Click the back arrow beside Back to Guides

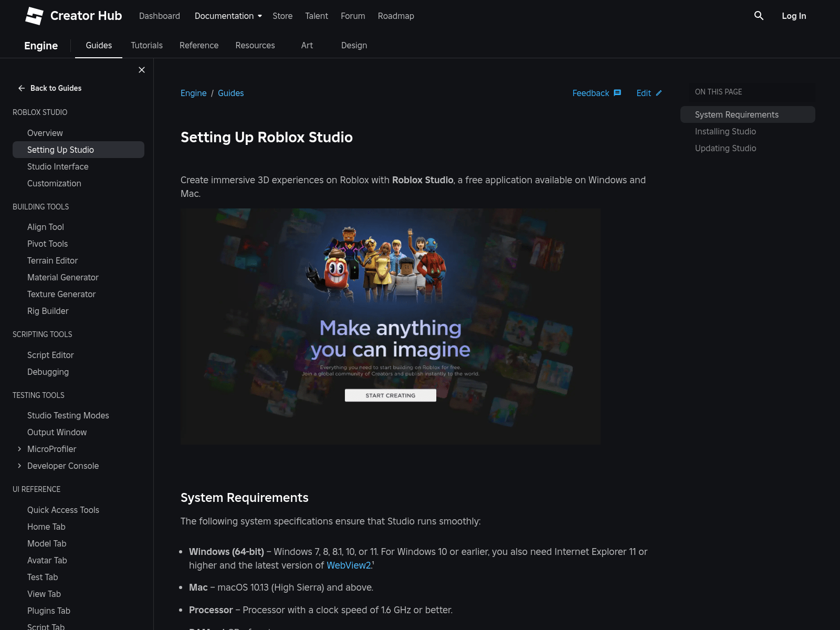click(22, 88)
